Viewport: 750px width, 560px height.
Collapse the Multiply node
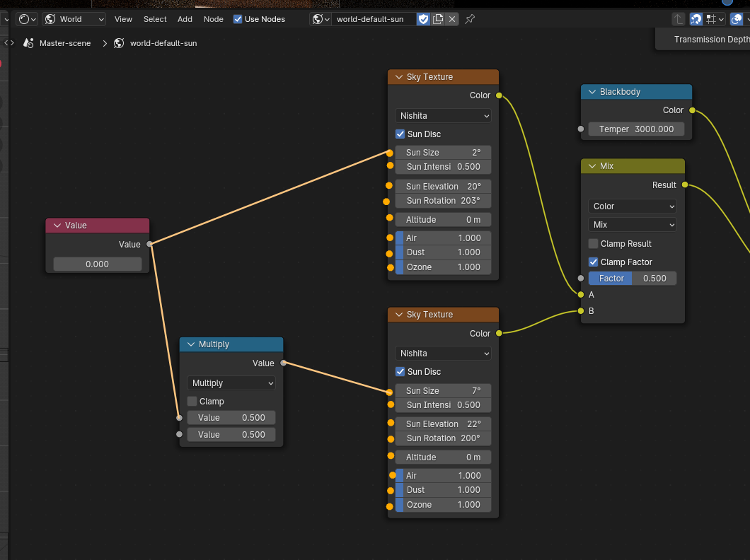[x=191, y=344]
